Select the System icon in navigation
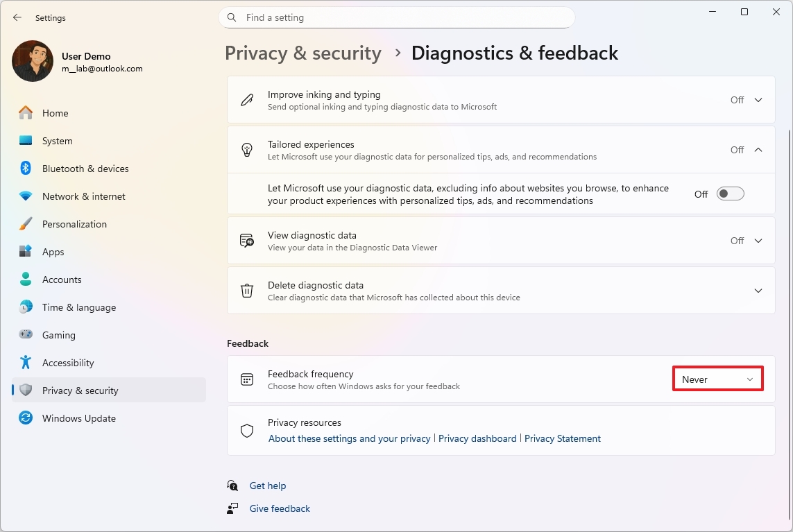 (26, 140)
